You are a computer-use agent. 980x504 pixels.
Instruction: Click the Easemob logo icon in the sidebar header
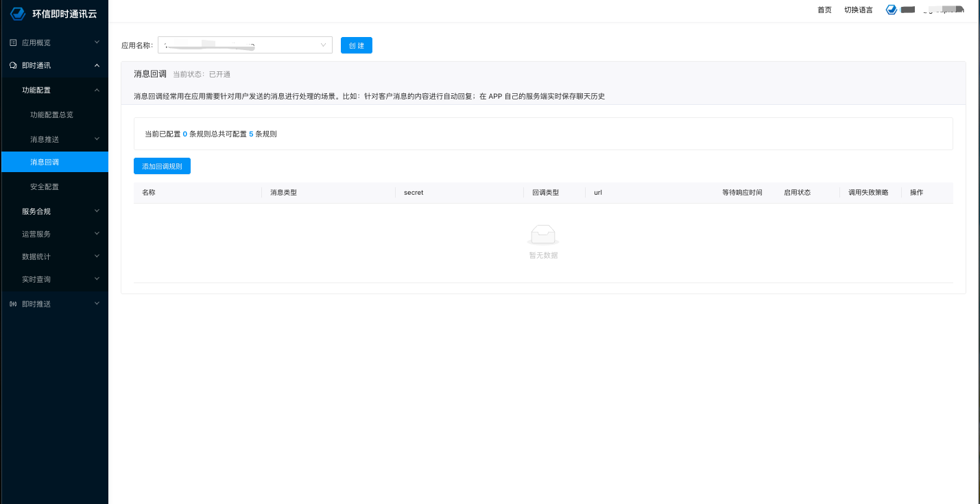click(19, 13)
